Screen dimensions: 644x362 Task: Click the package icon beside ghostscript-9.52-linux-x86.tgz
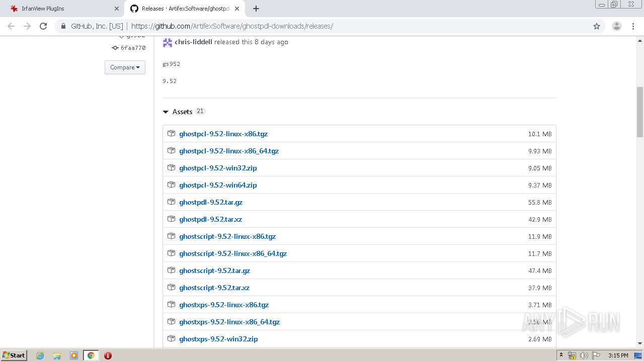(171, 236)
